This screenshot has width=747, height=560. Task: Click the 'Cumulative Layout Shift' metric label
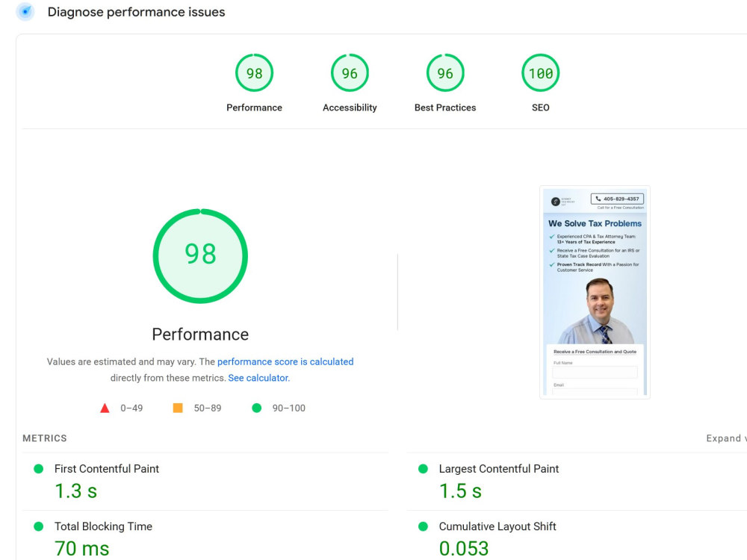[498, 526]
